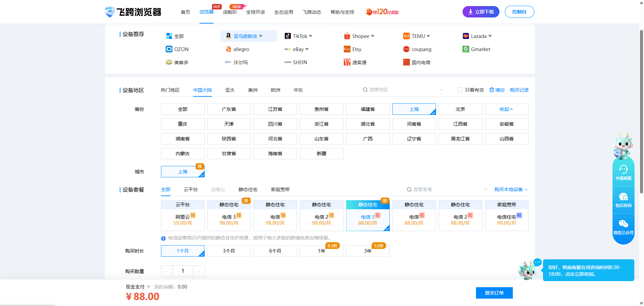Select the 3个月 purchase duration option
This screenshot has width=644, height=306.
(229, 251)
